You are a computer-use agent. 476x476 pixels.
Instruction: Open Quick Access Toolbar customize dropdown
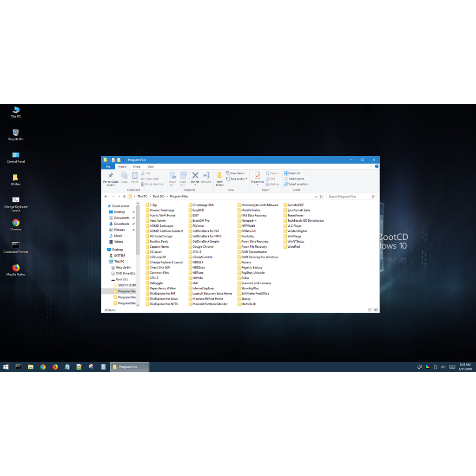pyautogui.click(x=123, y=160)
